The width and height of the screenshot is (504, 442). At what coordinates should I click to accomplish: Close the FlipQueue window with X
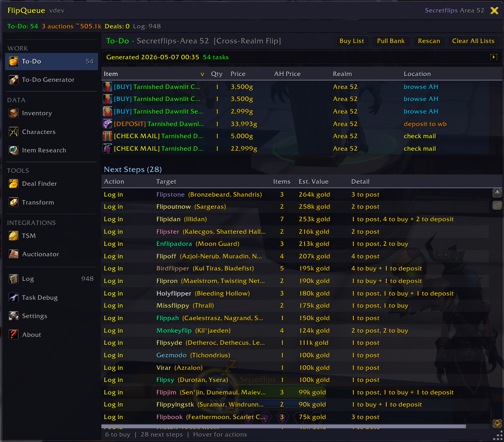pyautogui.click(x=494, y=10)
